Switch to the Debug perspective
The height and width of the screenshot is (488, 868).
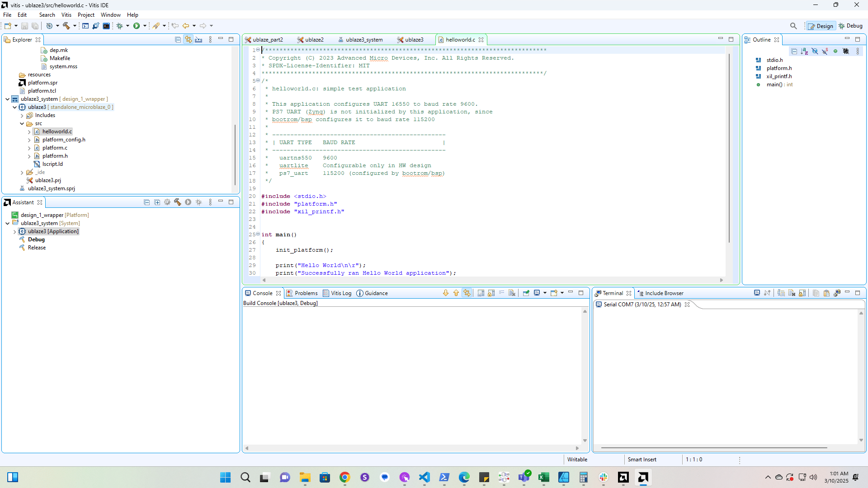(850, 26)
